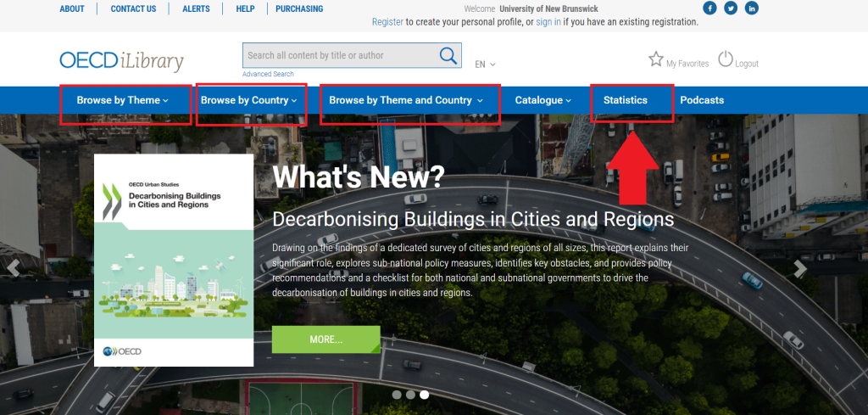
Task: Open the ABOUT top link
Action: [x=72, y=8]
